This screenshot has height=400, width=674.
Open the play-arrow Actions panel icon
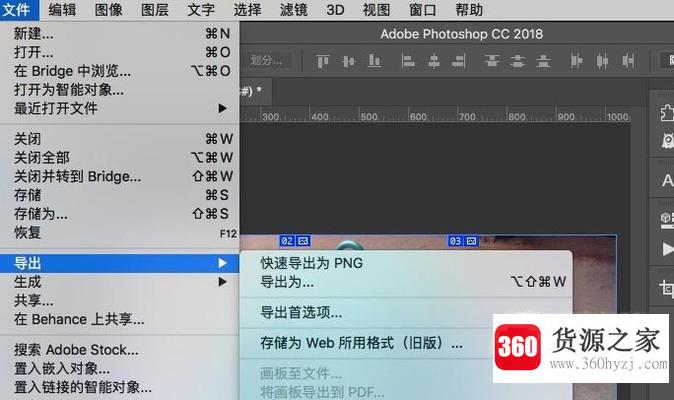668,249
